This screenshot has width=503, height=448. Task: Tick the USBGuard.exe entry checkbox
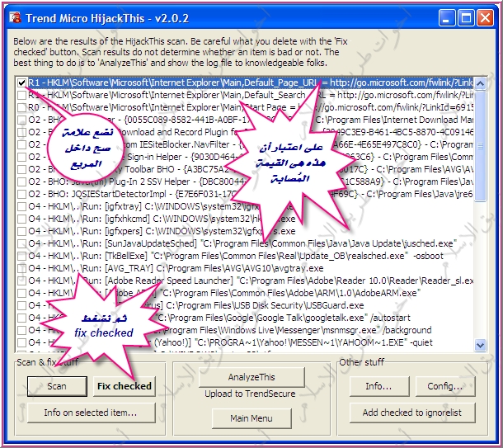[x=21, y=305]
